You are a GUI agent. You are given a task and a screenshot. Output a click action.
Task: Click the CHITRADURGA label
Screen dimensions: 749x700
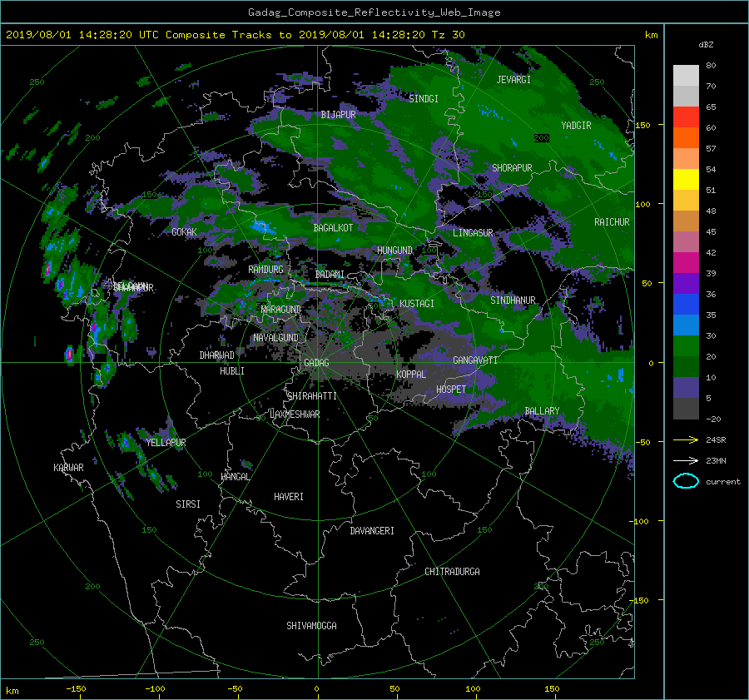(x=452, y=572)
